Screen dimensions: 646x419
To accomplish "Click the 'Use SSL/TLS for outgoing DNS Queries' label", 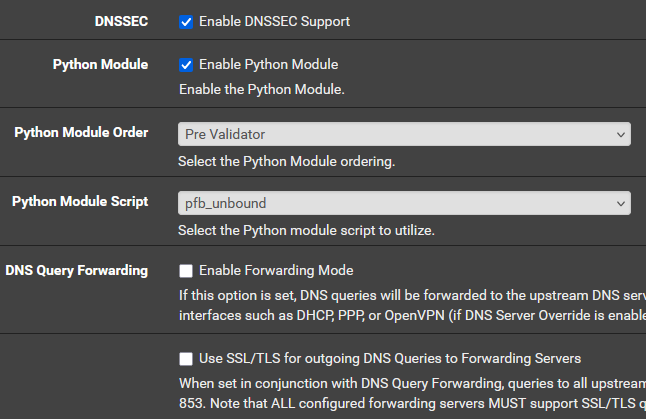I will tap(390, 358).
